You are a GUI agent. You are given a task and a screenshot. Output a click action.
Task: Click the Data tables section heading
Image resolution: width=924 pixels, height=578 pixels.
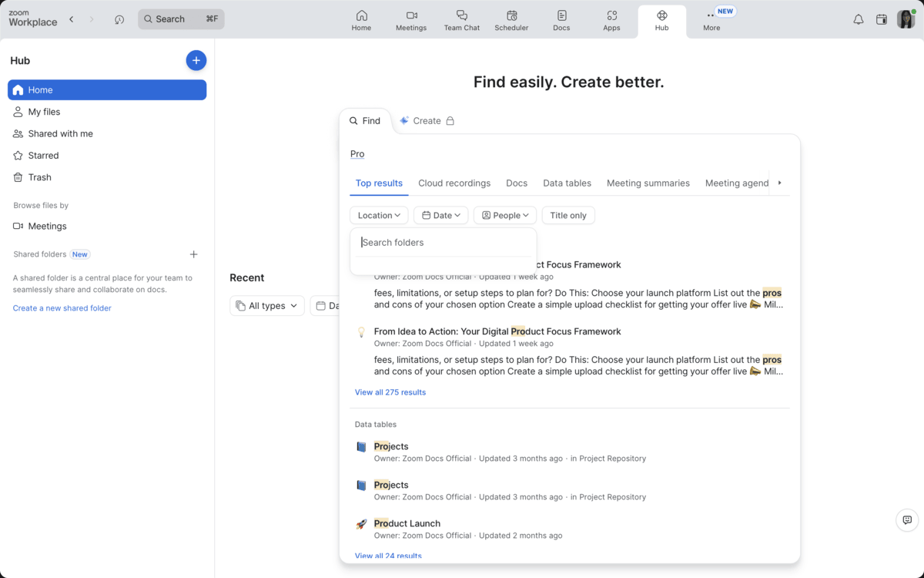[x=376, y=425]
